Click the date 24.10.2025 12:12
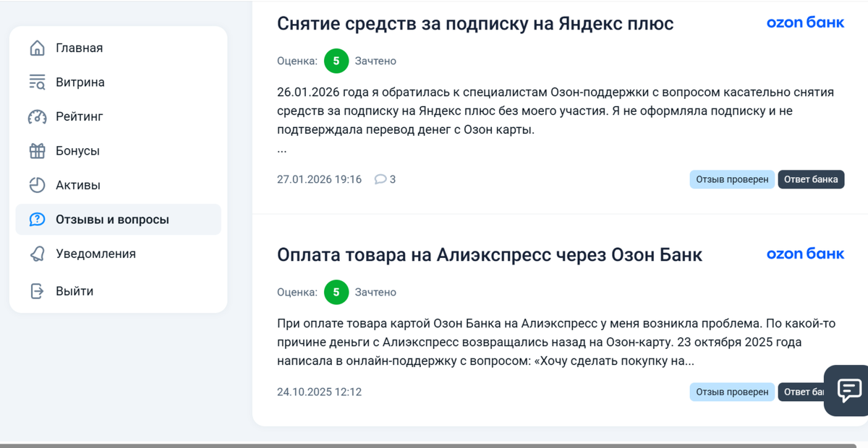Screen dimensions: 868x448 point(319,392)
